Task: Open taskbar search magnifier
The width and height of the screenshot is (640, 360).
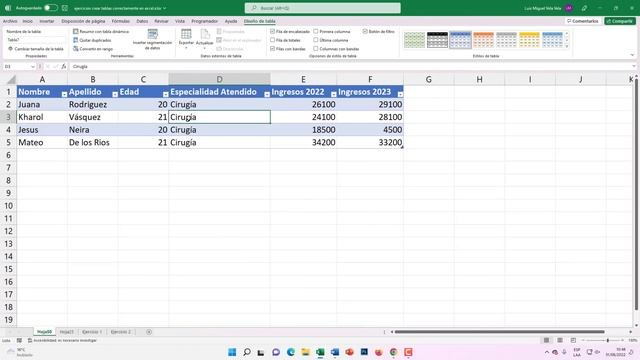Action: pyautogui.click(x=247, y=352)
